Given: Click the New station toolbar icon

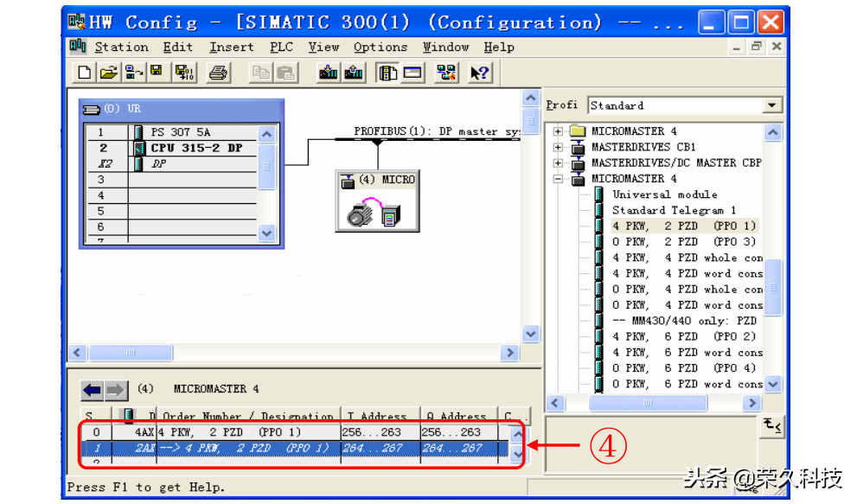Looking at the screenshot, I should pyautogui.click(x=85, y=73).
